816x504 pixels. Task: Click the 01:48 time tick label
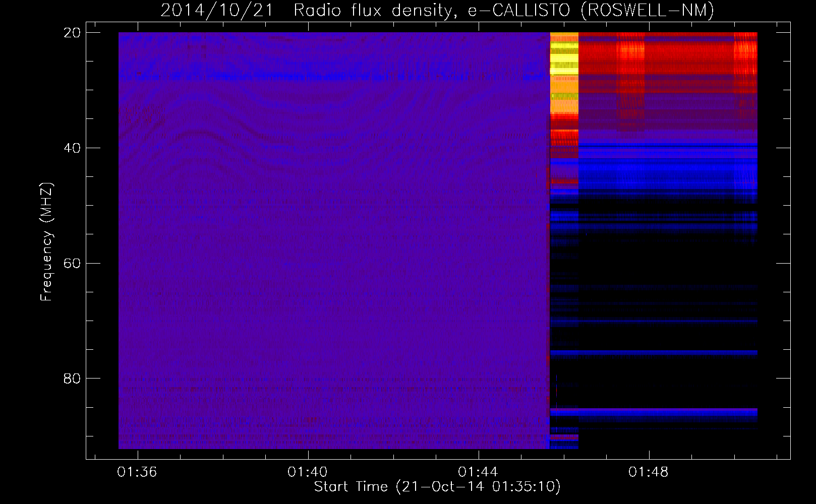[x=648, y=472]
